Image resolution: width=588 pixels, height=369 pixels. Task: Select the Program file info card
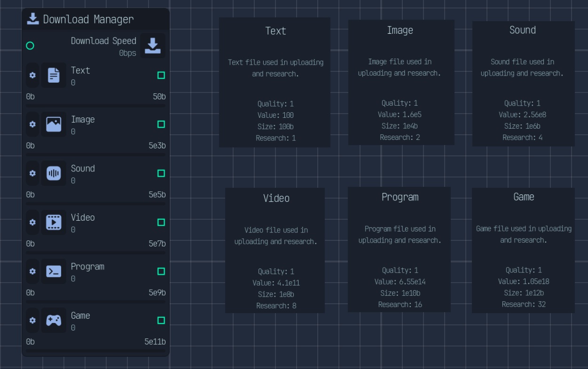click(400, 250)
